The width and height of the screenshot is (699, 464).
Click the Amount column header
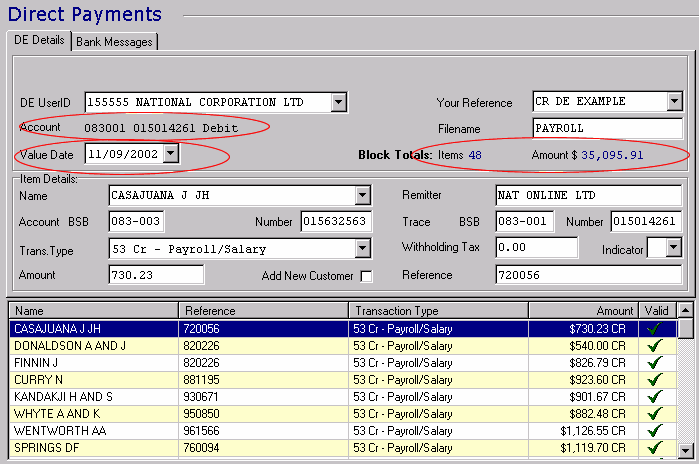tap(584, 311)
